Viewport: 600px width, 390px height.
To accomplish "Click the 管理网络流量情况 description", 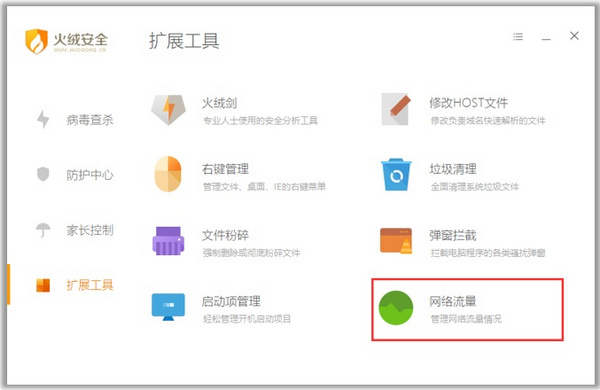I will click(x=466, y=319).
